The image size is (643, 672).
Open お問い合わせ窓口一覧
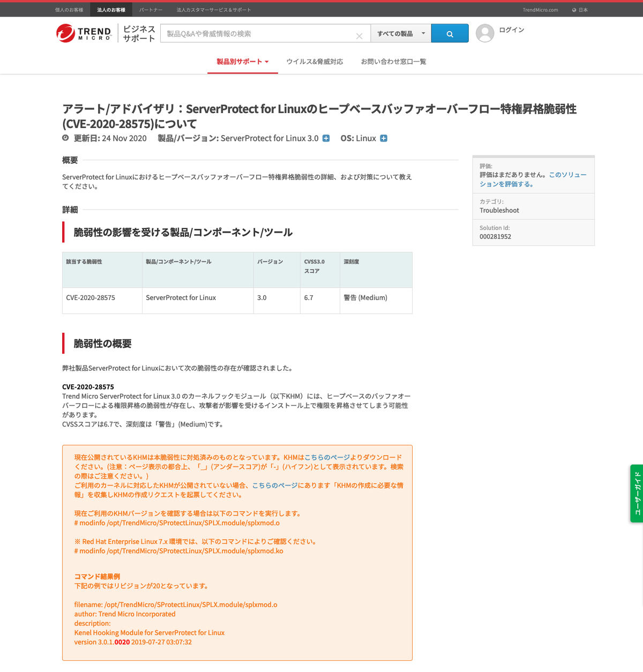(394, 62)
